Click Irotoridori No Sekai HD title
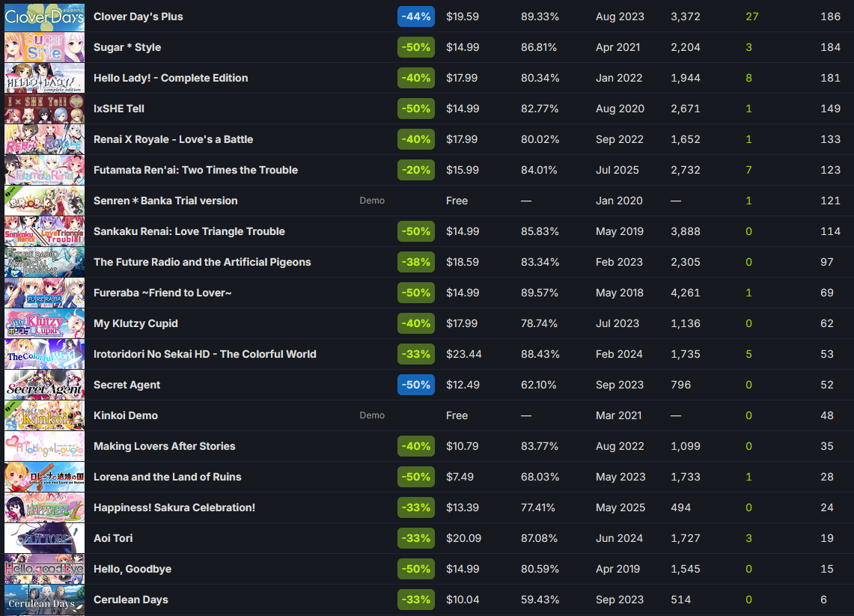The width and height of the screenshot is (854, 616). [x=205, y=354]
